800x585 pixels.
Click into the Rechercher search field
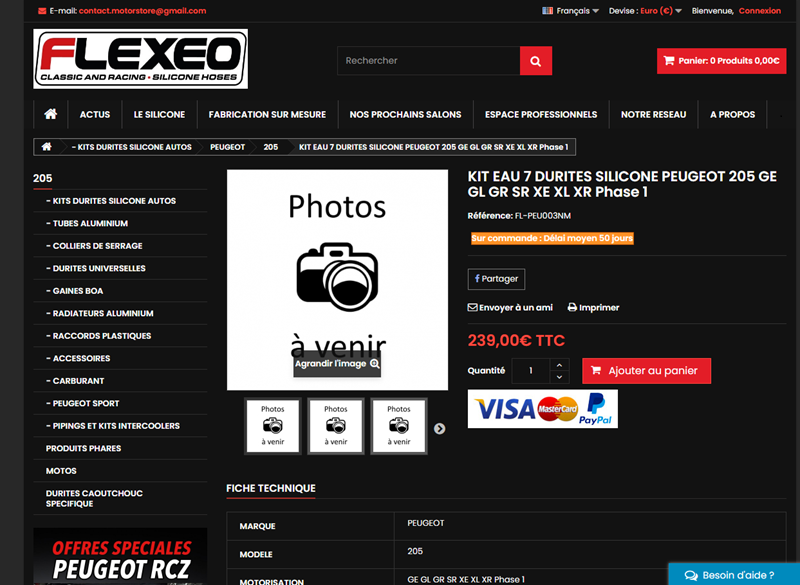(x=429, y=61)
